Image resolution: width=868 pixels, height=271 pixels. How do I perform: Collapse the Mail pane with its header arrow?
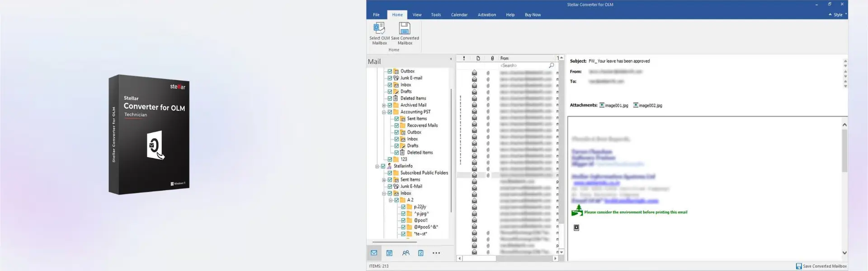(x=451, y=59)
